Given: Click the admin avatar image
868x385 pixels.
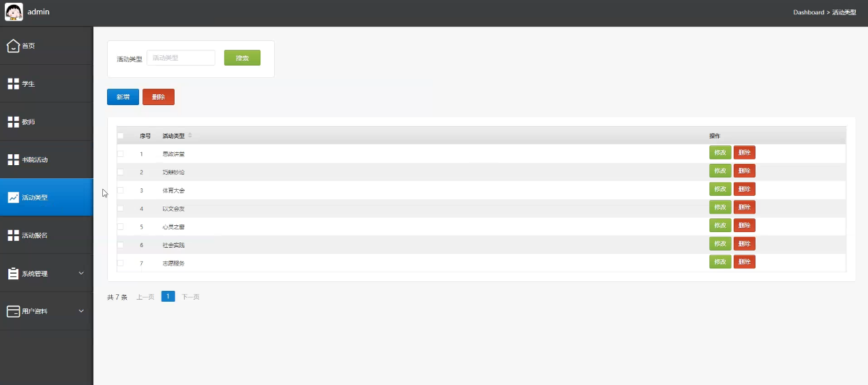Looking at the screenshot, I should pos(14,12).
